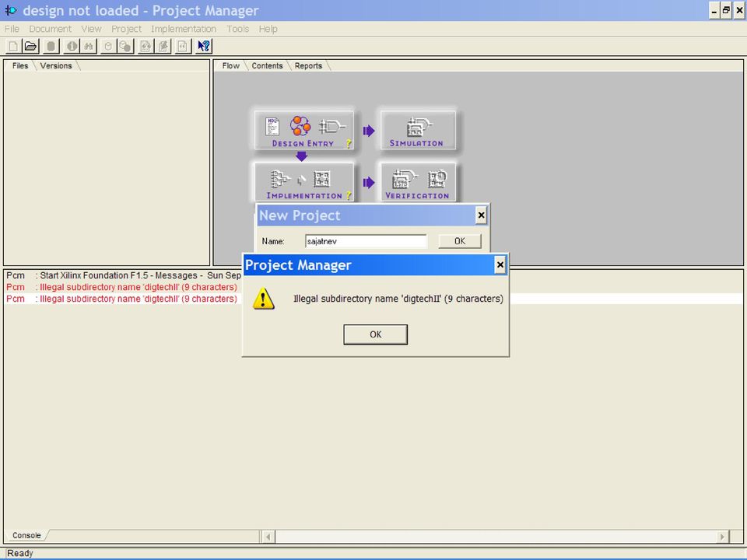
Task: Open the Help menu
Action: point(268,29)
